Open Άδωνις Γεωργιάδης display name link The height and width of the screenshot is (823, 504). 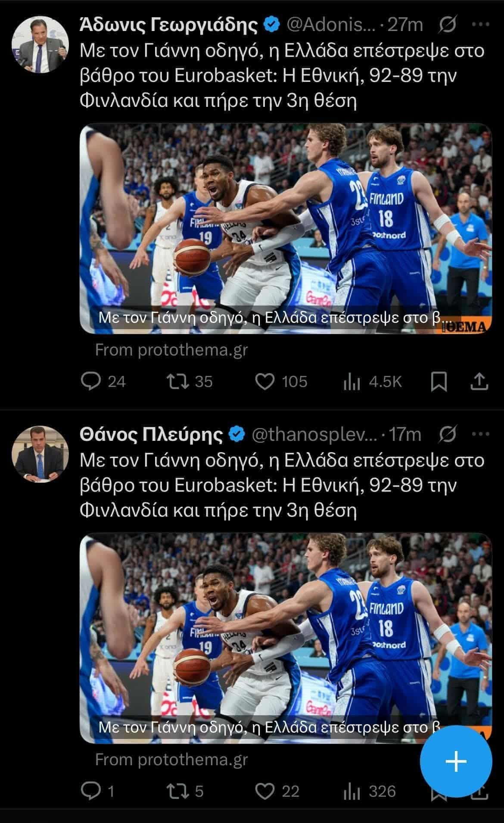pyautogui.click(x=169, y=25)
